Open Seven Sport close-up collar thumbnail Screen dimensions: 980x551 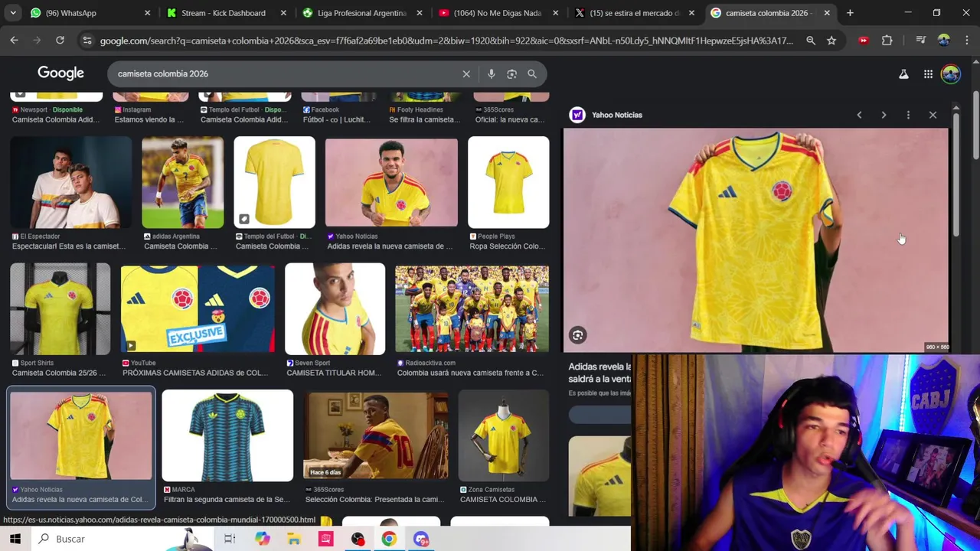335,309
